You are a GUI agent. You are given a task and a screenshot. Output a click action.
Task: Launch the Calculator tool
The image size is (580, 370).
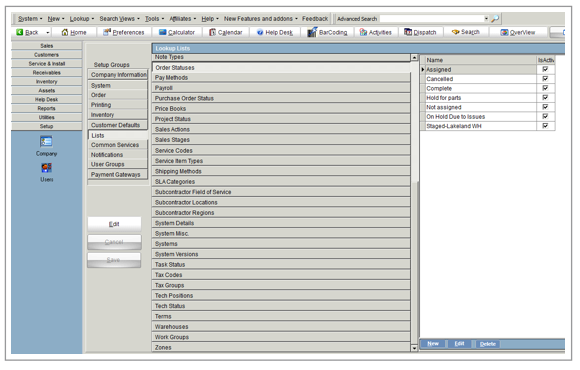(177, 32)
